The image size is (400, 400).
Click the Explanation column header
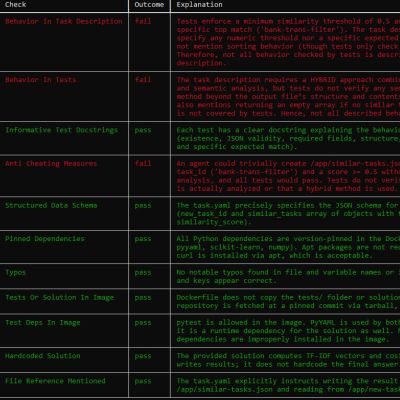point(199,5)
